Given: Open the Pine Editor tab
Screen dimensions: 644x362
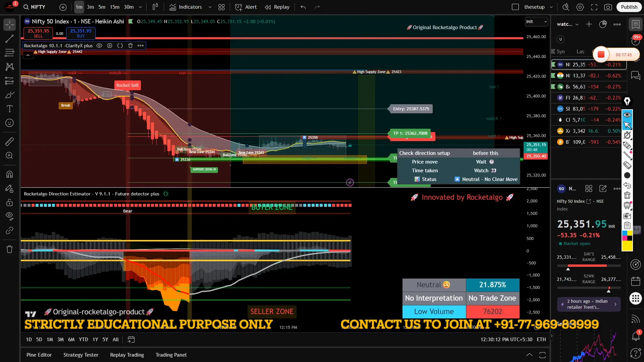Looking at the screenshot, I should [x=39, y=355].
